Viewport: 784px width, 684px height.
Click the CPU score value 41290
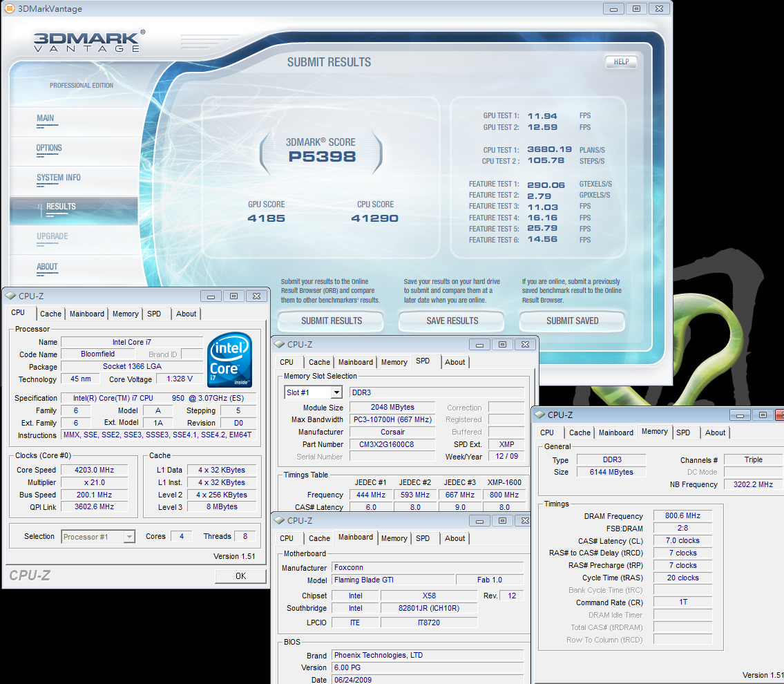click(374, 218)
